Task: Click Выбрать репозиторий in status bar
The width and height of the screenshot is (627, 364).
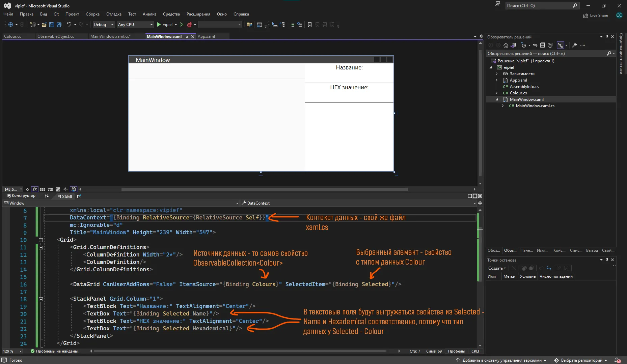Action: tap(580, 360)
